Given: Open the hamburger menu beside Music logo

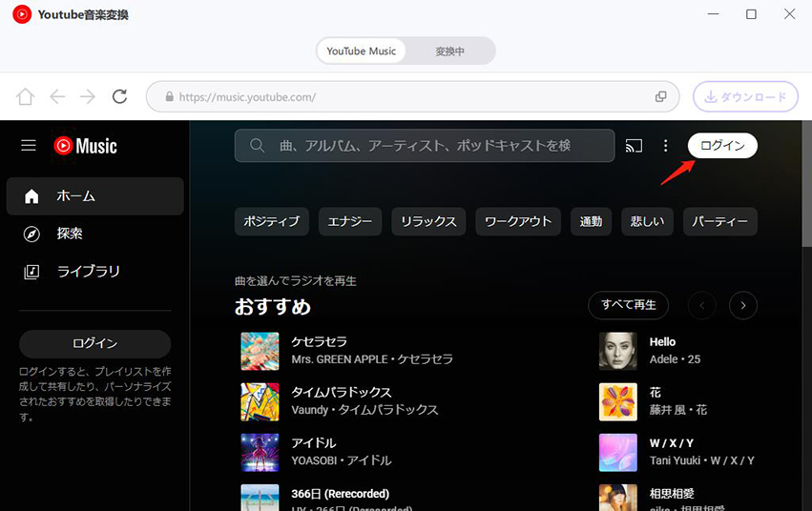Looking at the screenshot, I should [29, 146].
